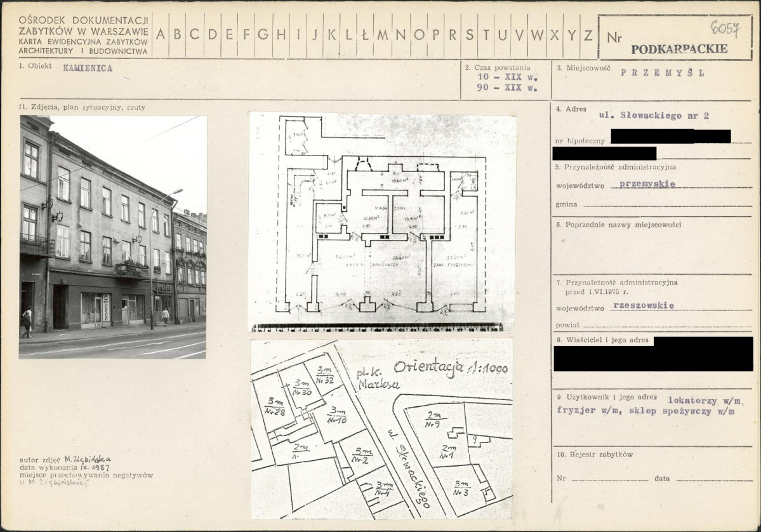
Task: Open the 1:1000 orientation site map
Action: pyautogui.click(x=381, y=429)
